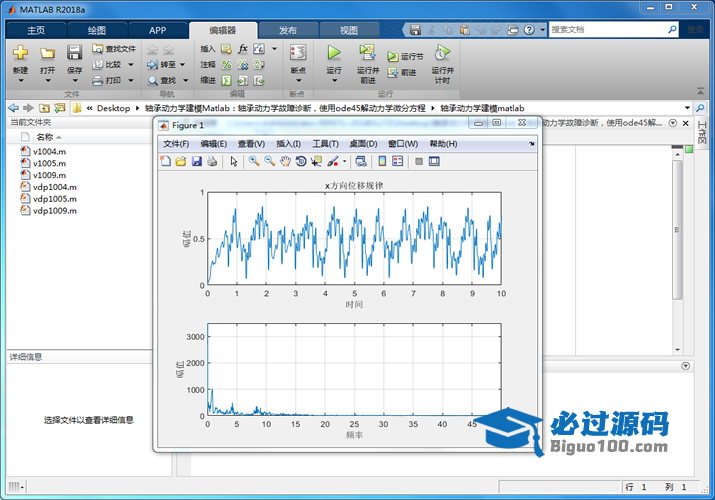The width and height of the screenshot is (715, 500).
Task: Select the Rotate 3D tool
Action: [301, 161]
